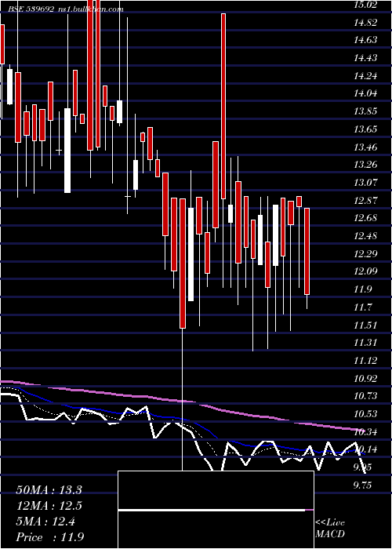This screenshot has height=549, width=392.
Task: Click the <<Live MACD label
Action: coord(330,529)
